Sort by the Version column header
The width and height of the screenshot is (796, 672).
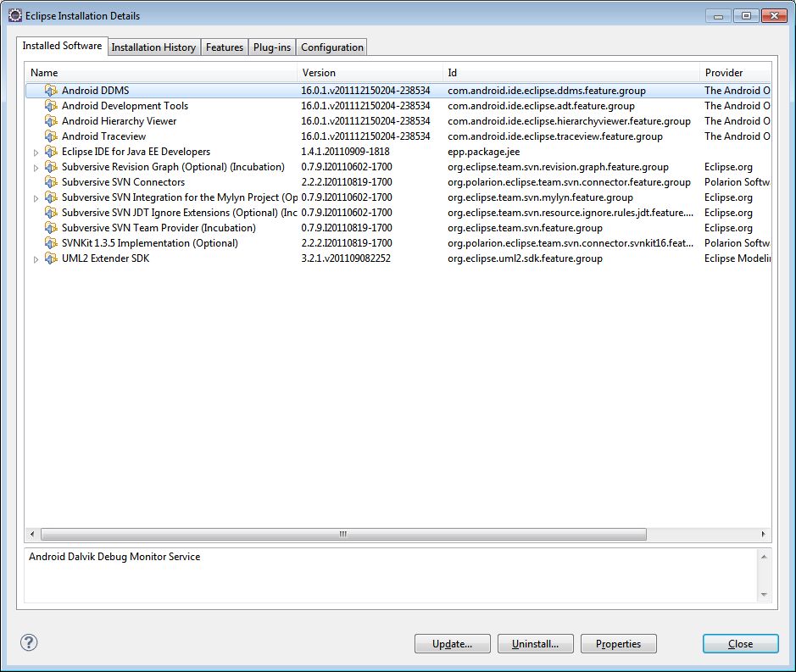pos(370,73)
